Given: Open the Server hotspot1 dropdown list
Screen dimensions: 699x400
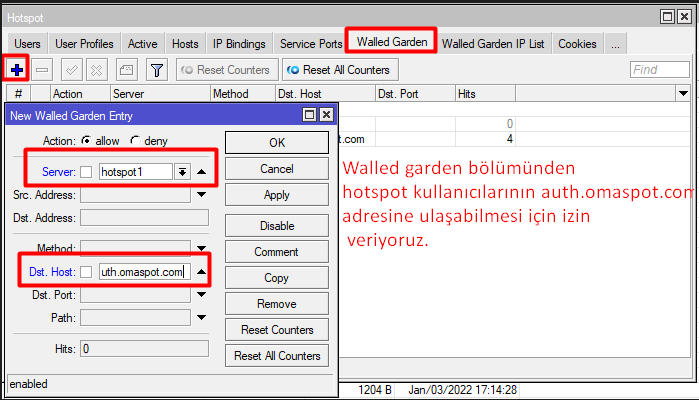Looking at the screenshot, I should [182, 172].
